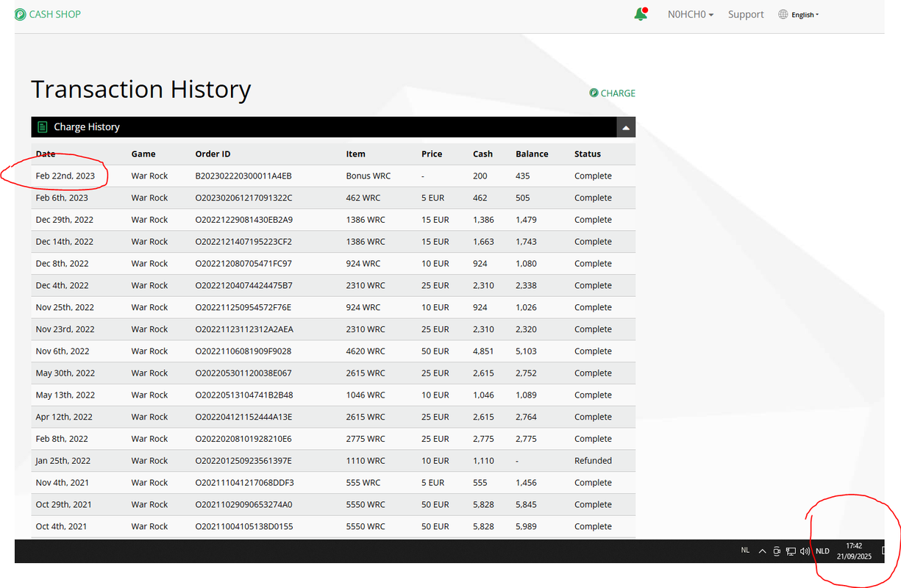Click the date Feb 6th, 2023

[x=62, y=198]
